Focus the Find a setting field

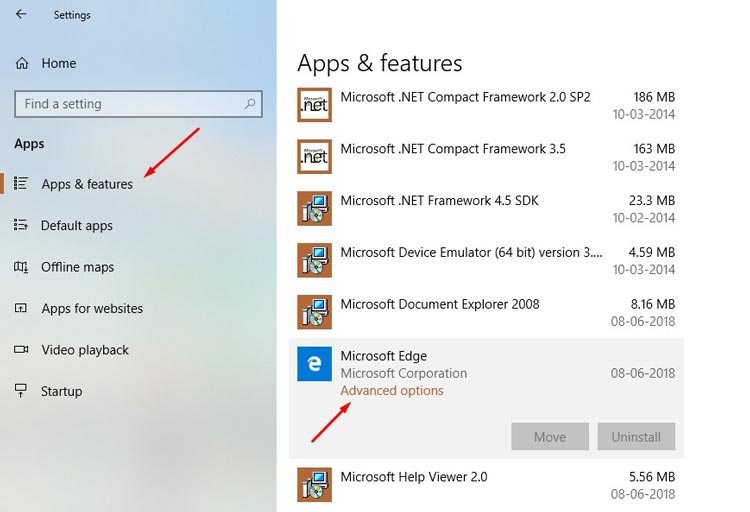tap(138, 104)
